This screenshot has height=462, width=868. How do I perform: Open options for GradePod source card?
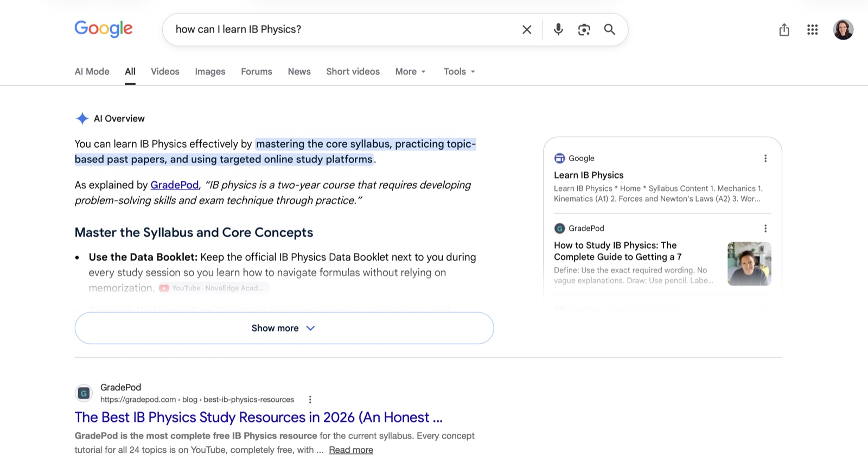point(765,229)
